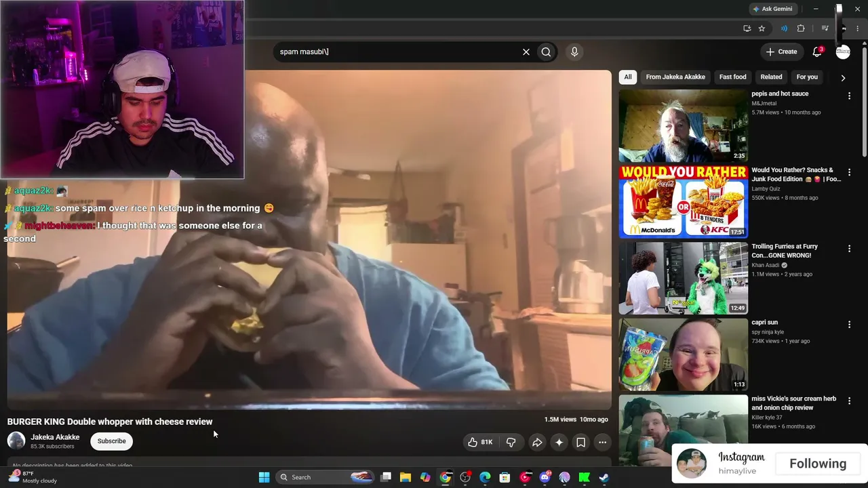Click the blue sound-wave extension icon
868x488 pixels.
(784, 28)
